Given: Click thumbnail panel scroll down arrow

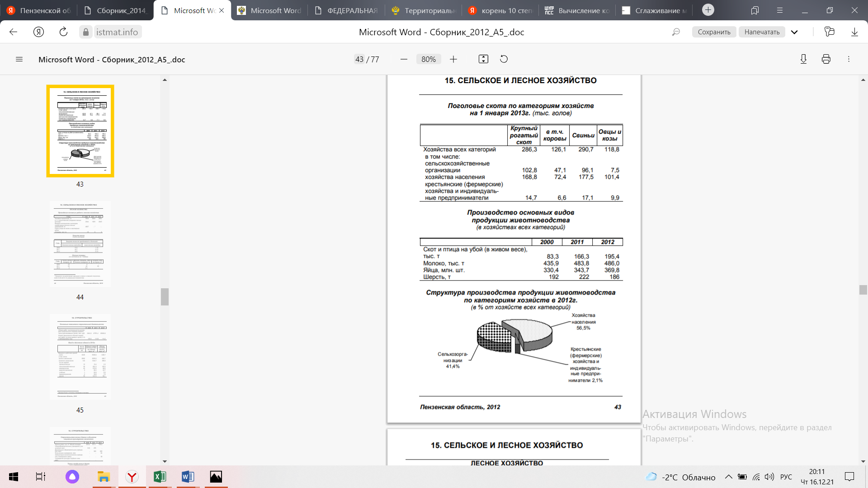Looking at the screenshot, I should (165, 461).
